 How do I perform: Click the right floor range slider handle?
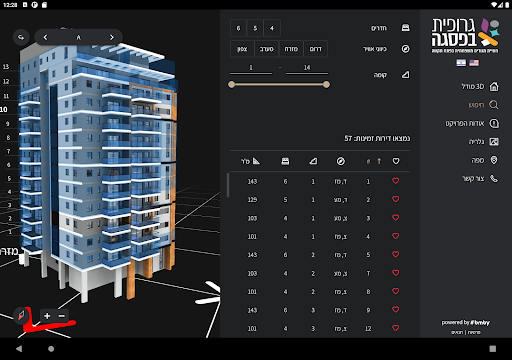[x=326, y=85]
